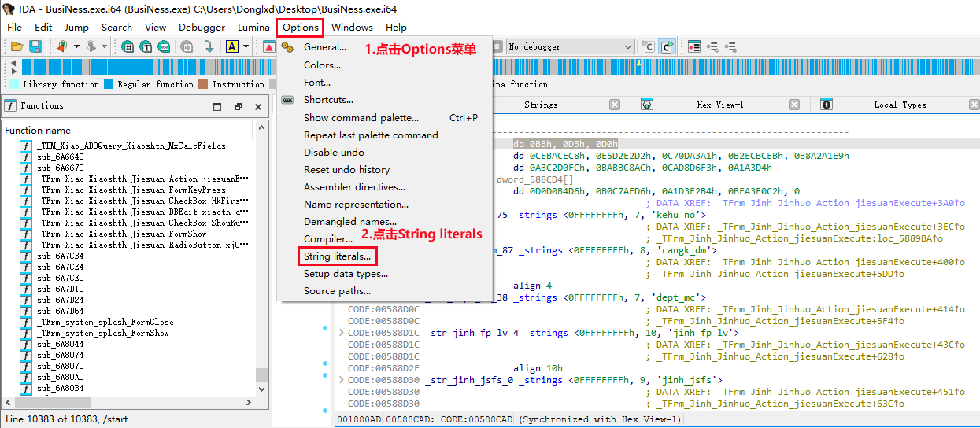Click the Regular function color legend swatch
The height and width of the screenshot is (428, 980).
click(x=109, y=84)
